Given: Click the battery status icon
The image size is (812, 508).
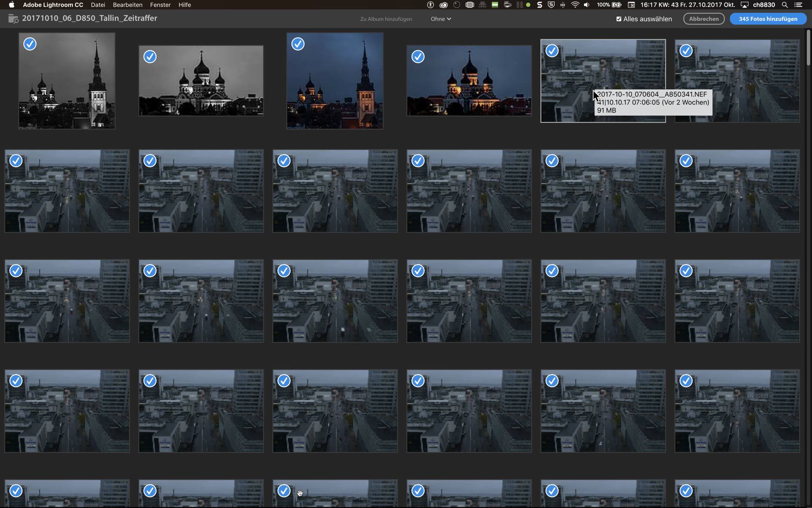Looking at the screenshot, I should [617, 5].
